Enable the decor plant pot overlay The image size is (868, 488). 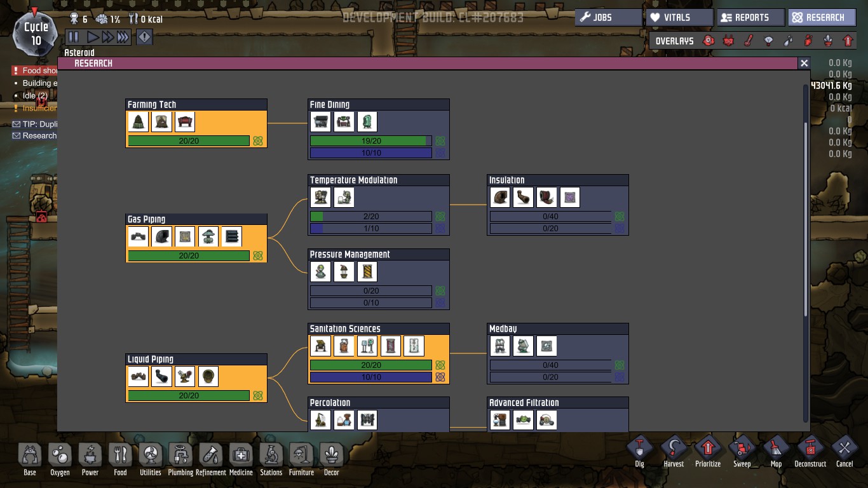point(828,41)
